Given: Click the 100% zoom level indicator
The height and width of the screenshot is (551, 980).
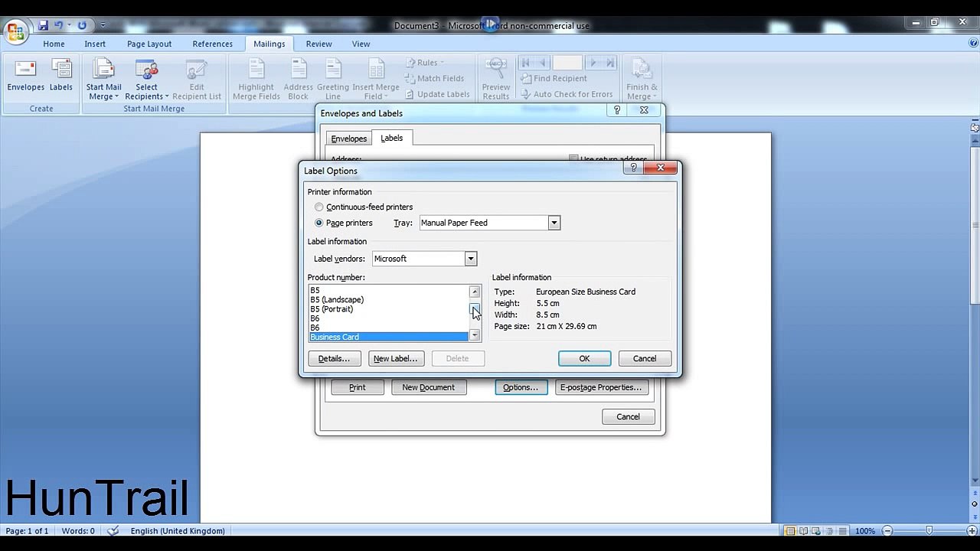Looking at the screenshot, I should [865, 531].
